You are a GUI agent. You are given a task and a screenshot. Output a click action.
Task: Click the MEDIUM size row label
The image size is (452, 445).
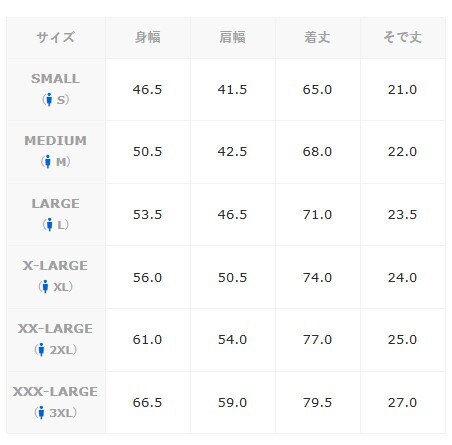point(56,141)
